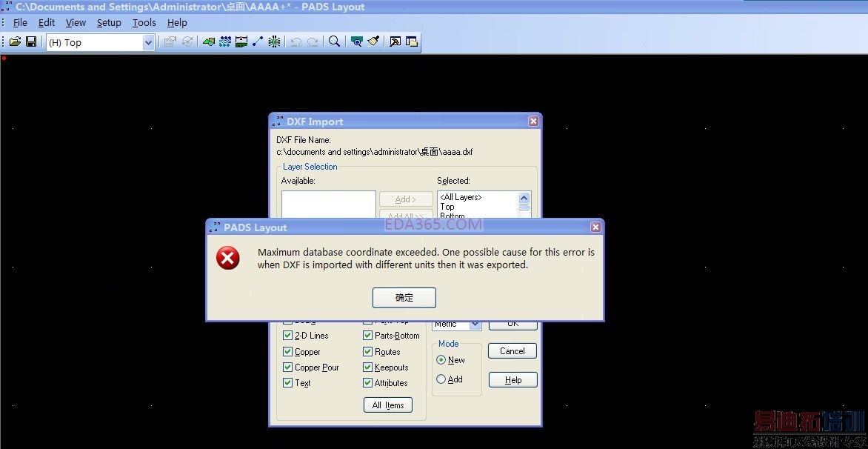This screenshot has height=449, width=868.
Task: Open the Design toolbar icon
Action: (x=224, y=41)
